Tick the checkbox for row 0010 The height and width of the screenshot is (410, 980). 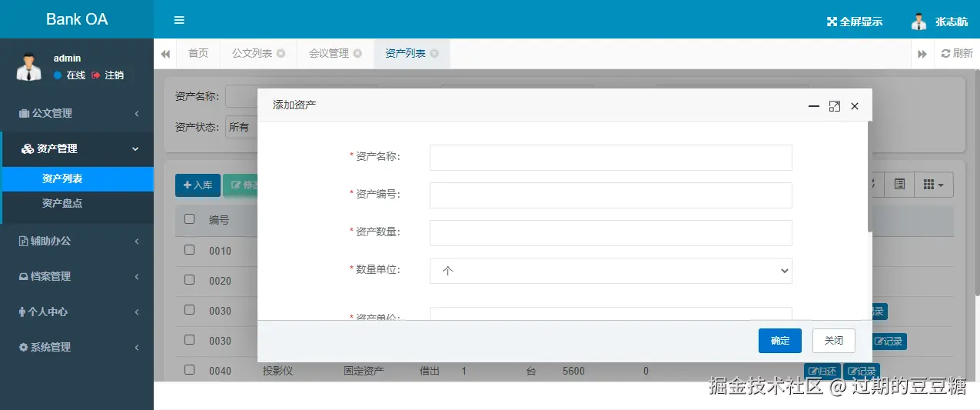[x=190, y=250]
